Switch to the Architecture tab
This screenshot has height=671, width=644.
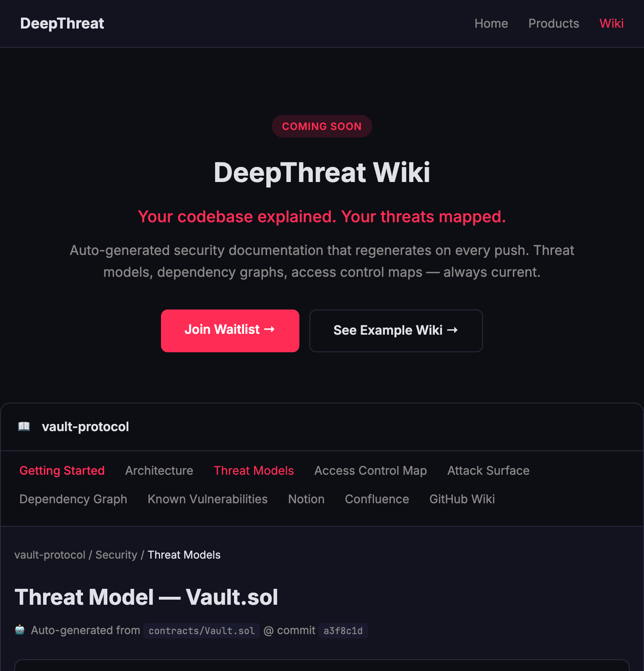pos(159,471)
